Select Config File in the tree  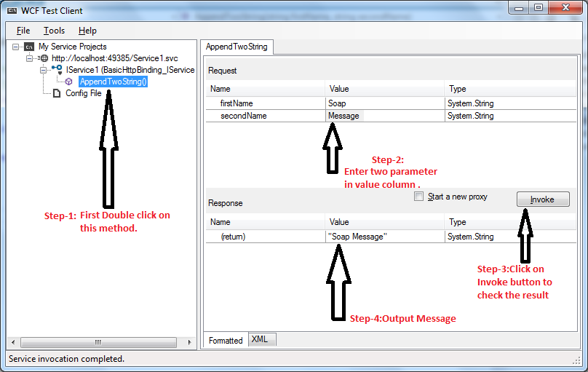point(84,93)
